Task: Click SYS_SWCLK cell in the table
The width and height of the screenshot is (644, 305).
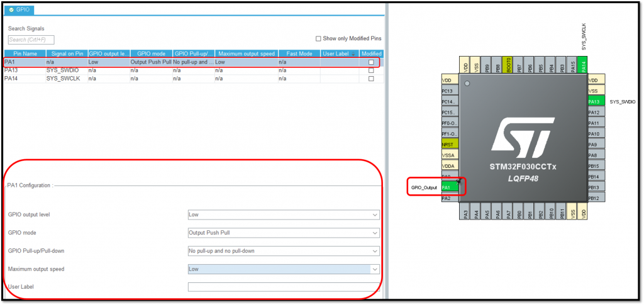Action: coord(67,79)
